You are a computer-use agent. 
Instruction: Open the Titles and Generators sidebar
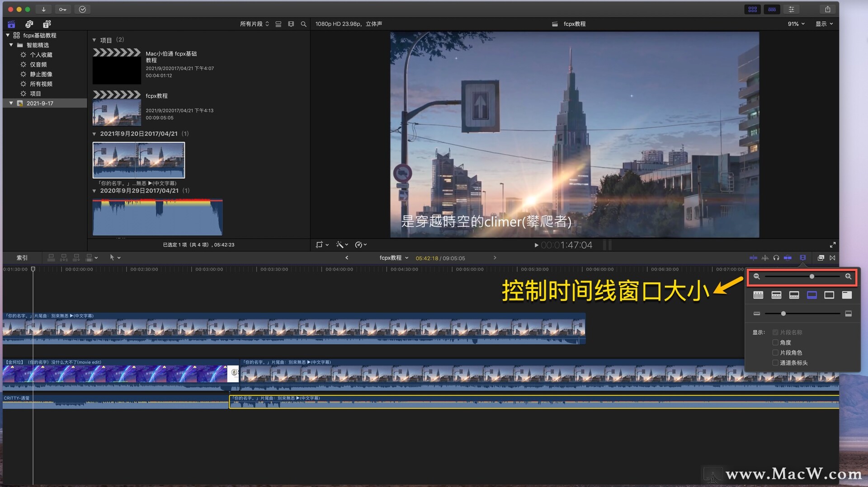point(47,24)
